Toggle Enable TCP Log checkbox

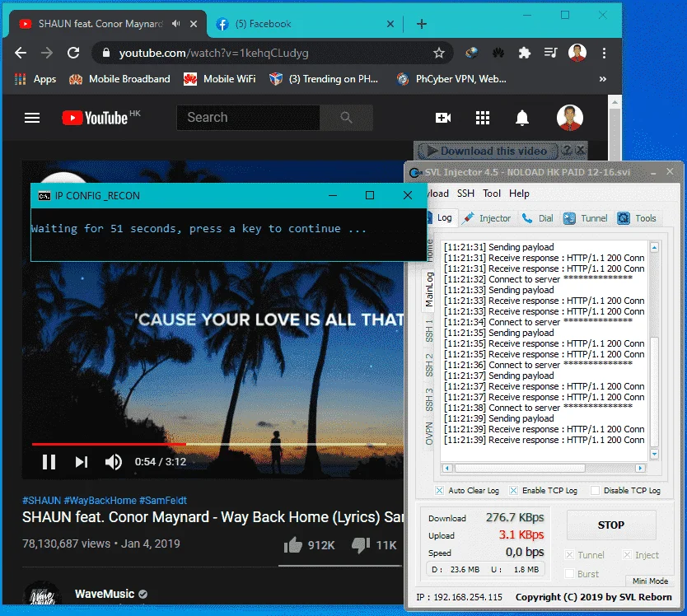(x=513, y=490)
